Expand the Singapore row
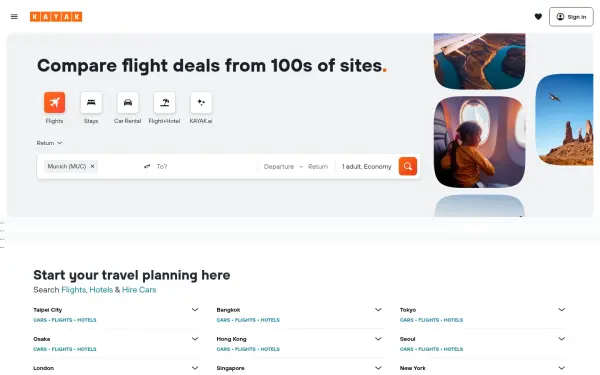Image resolution: width=600 pixels, height=375 pixels. 378,368
